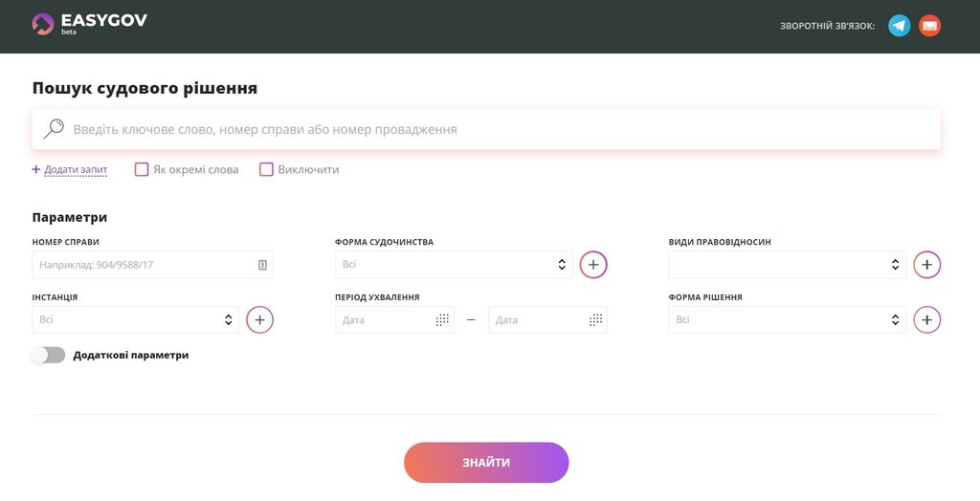This screenshot has width=980, height=501.
Task: Open Telegram feedback icon
Action: tap(899, 26)
